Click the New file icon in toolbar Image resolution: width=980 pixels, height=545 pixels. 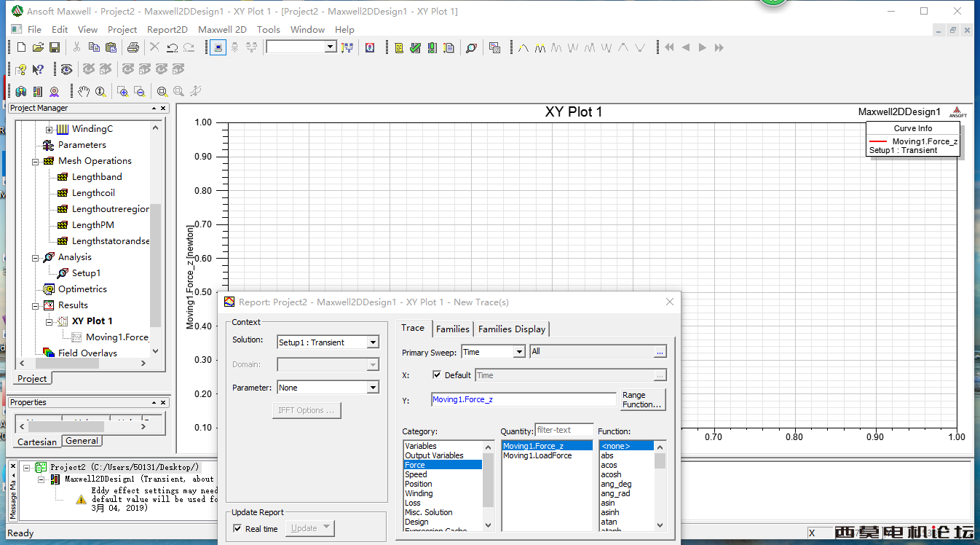[21, 47]
